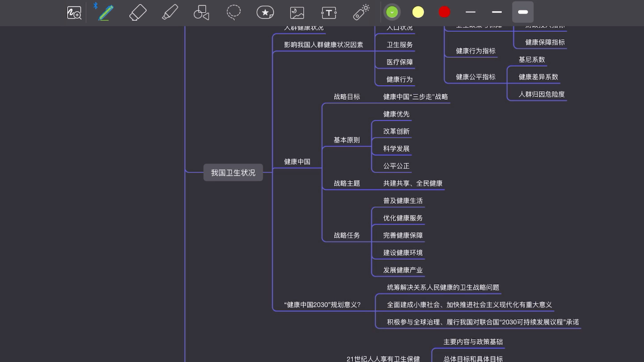The height and width of the screenshot is (362, 644).
Task: Click the 共建共享、全民健康 text
Action: pos(413,183)
